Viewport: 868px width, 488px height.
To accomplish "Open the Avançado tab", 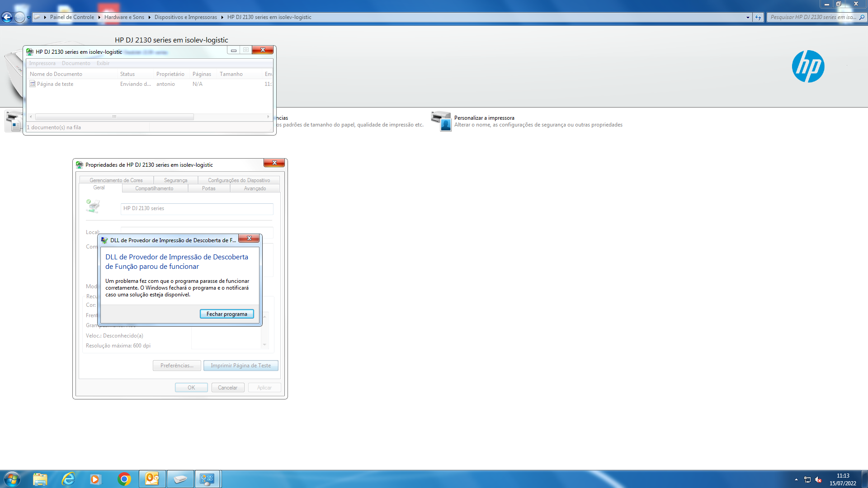I will coord(255,188).
